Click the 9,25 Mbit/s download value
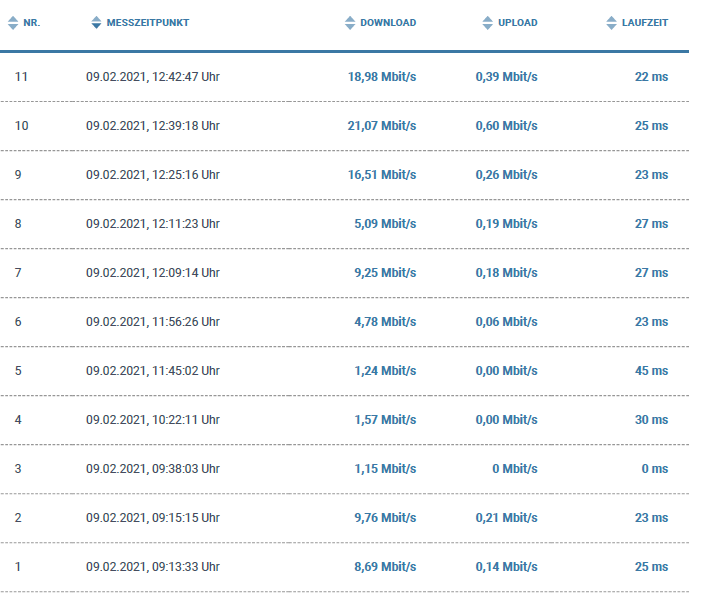Image resolution: width=710 pixels, height=593 pixels. (x=385, y=272)
